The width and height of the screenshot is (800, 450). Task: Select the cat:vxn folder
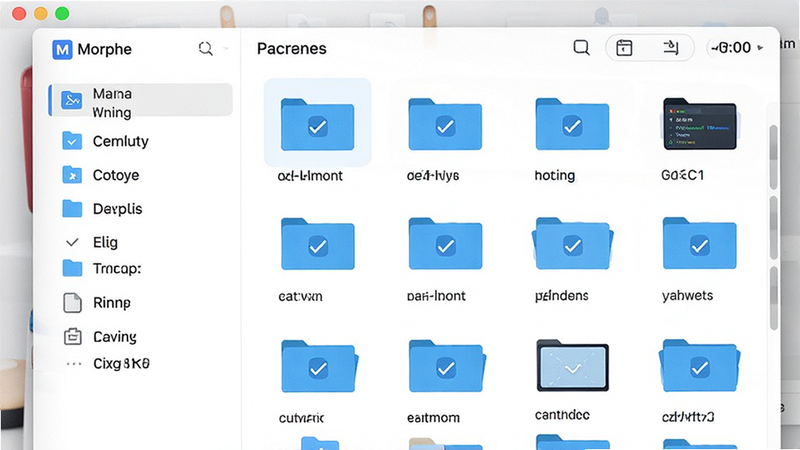(x=317, y=244)
